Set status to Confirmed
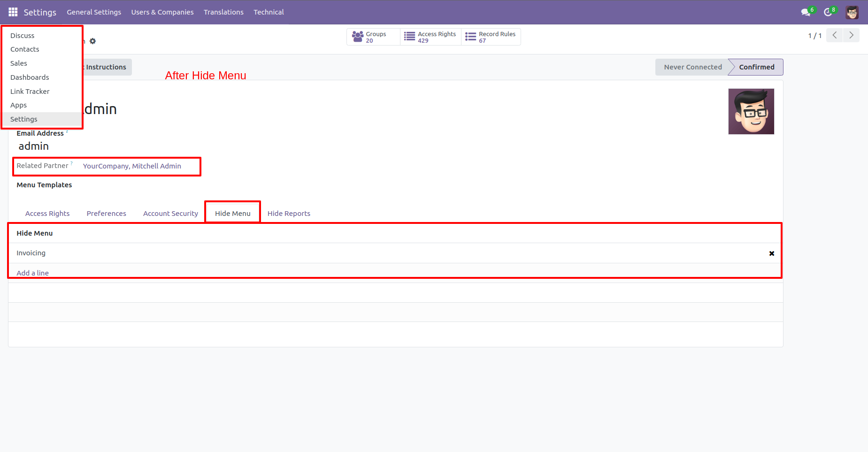Viewport: 868px width, 452px height. [x=756, y=67]
